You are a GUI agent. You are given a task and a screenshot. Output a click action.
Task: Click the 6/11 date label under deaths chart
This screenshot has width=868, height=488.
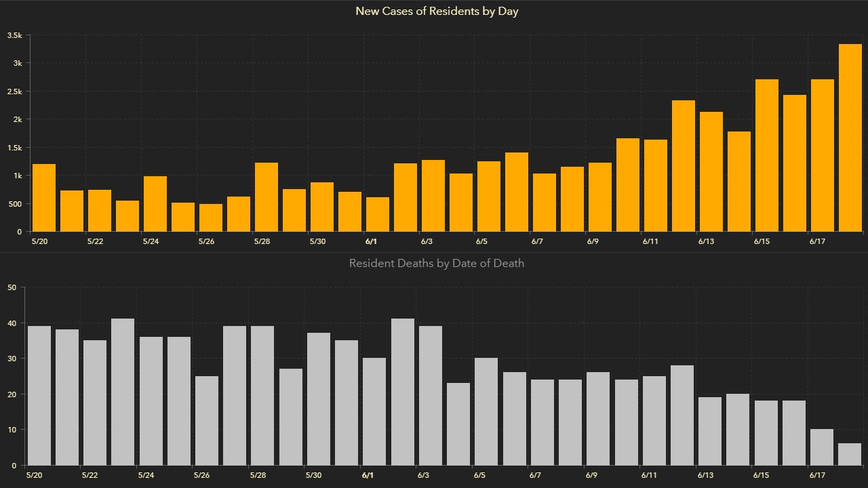649,476
